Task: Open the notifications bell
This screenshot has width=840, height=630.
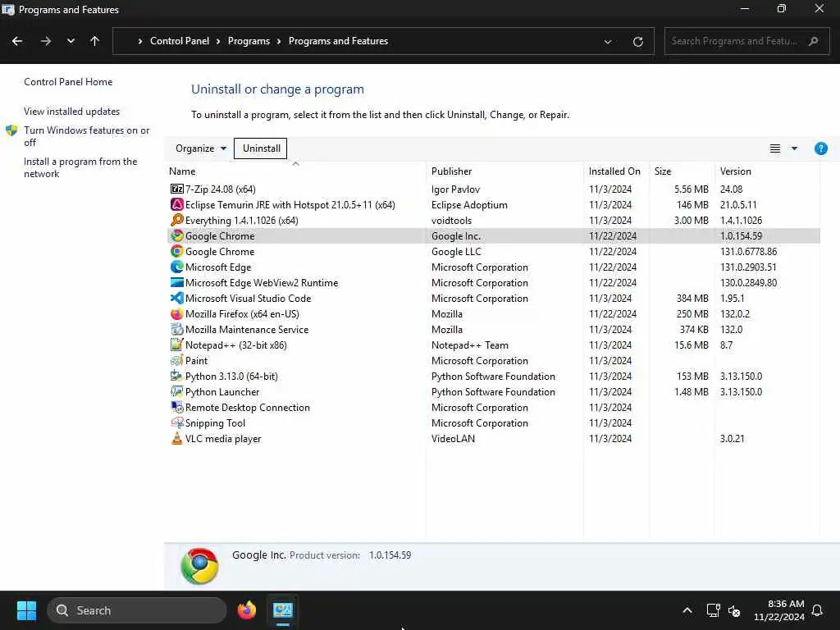Action: (817, 610)
